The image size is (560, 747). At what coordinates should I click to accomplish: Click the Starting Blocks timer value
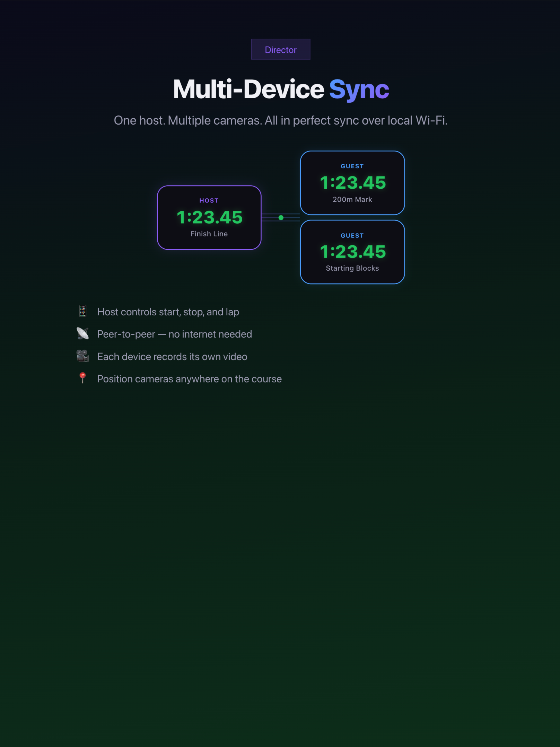[x=353, y=252]
